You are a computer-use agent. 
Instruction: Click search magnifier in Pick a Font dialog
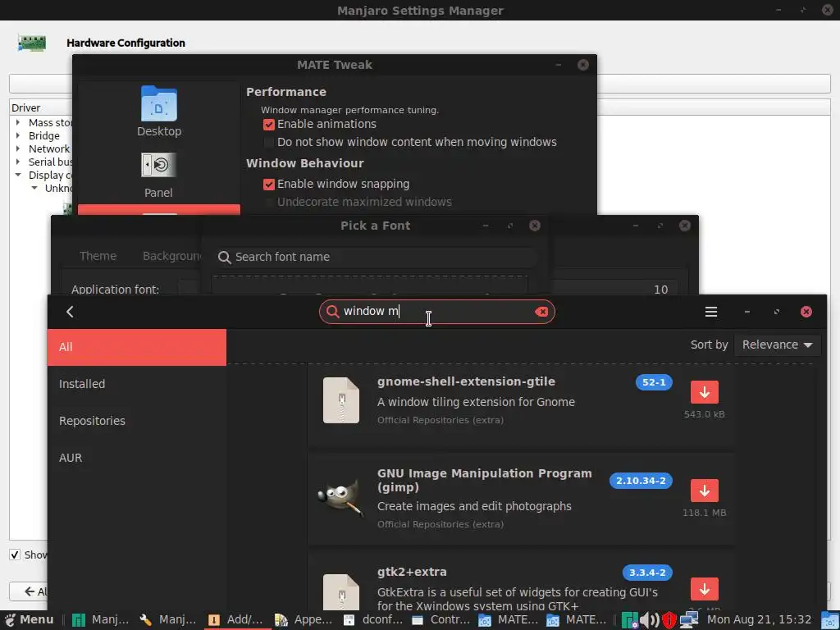coord(224,258)
